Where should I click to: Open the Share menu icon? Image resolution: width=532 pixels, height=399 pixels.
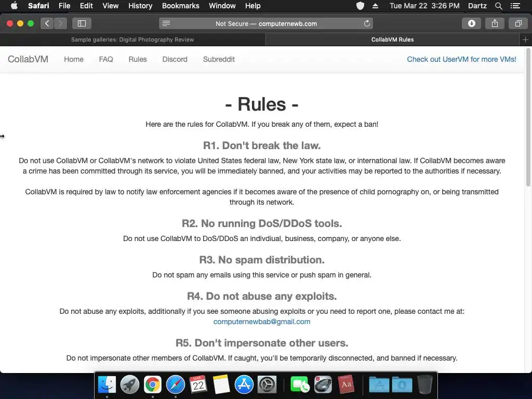click(x=495, y=23)
